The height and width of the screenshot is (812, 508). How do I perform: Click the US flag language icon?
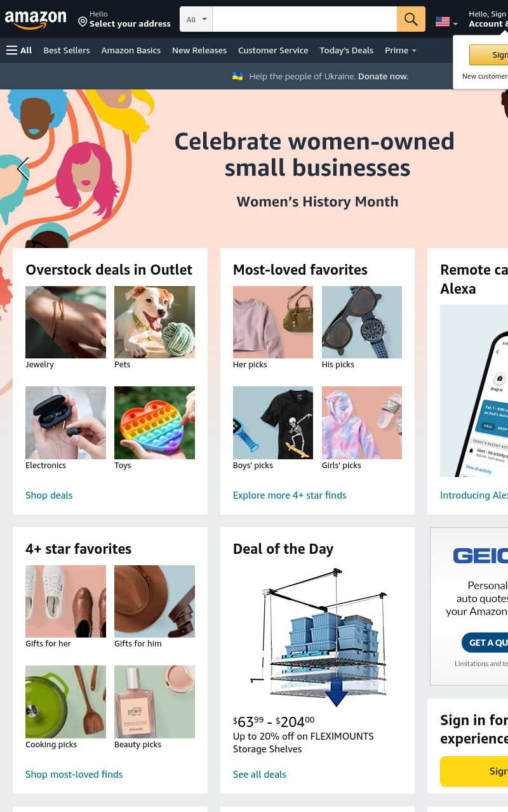click(443, 22)
